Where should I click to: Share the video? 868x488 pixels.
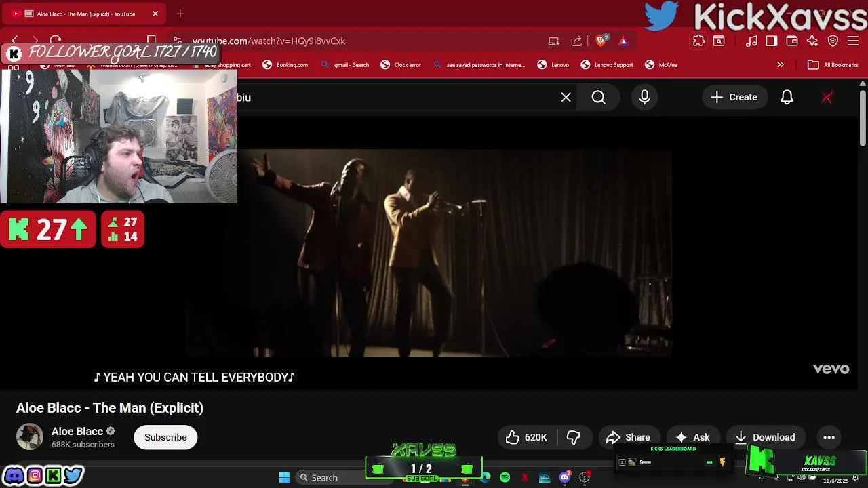click(x=628, y=437)
